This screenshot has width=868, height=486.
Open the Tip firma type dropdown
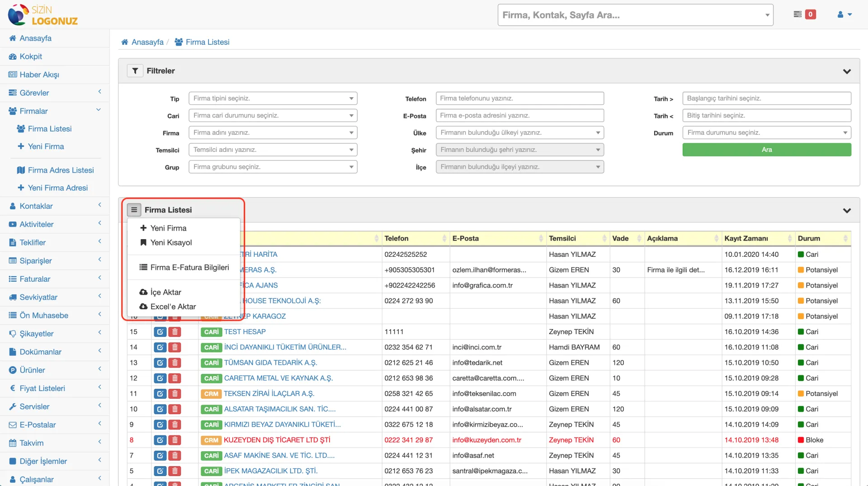coord(273,99)
